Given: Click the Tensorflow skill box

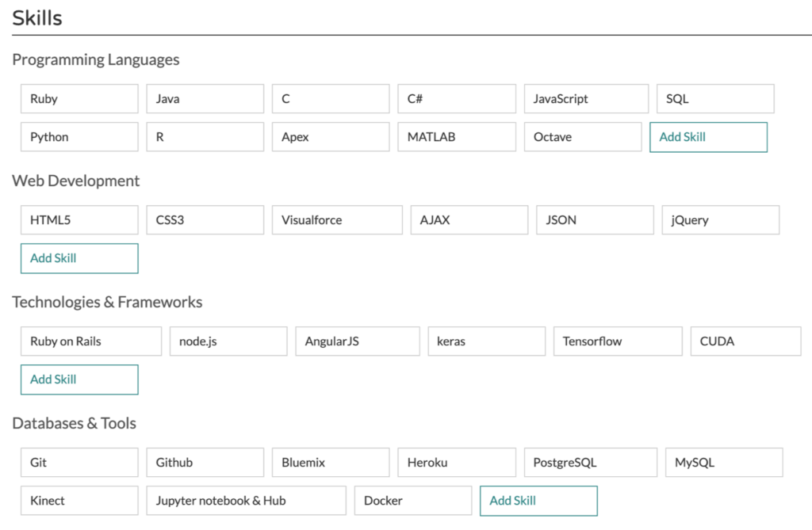Looking at the screenshot, I should [x=618, y=341].
